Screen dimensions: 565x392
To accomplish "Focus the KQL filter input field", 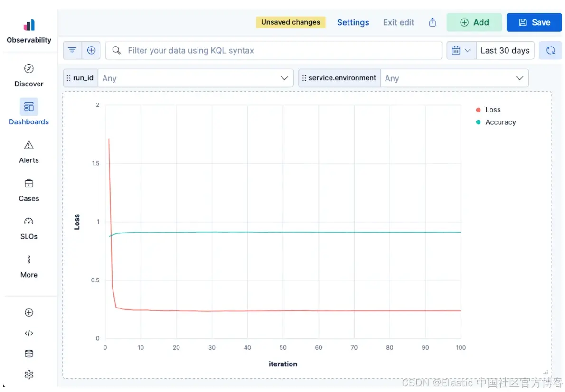I will tap(273, 50).
